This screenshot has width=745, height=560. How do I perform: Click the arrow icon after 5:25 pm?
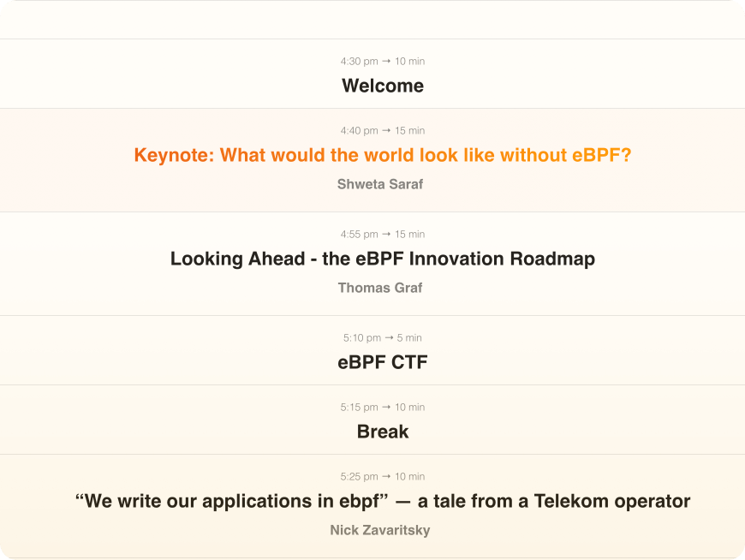point(386,476)
